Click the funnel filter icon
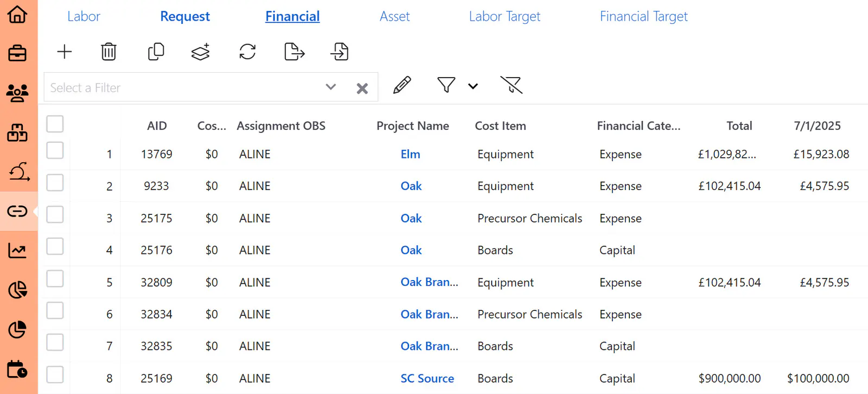The image size is (868, 394). coord(446,85)
